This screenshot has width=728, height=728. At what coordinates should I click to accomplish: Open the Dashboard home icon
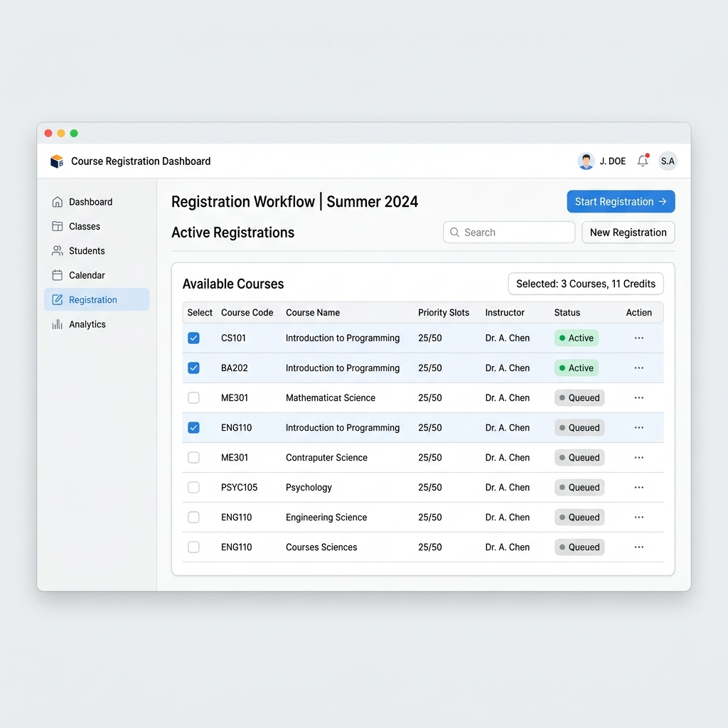pos(57,202)
